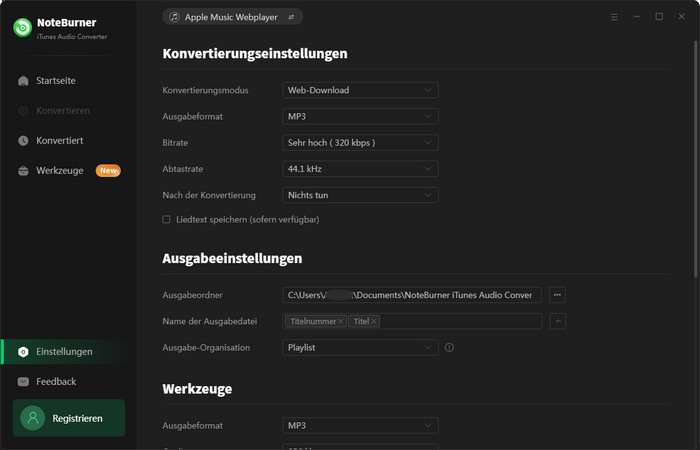Open the Ausgabeformat dropdown under Werkzeuge section

(360, 425)
